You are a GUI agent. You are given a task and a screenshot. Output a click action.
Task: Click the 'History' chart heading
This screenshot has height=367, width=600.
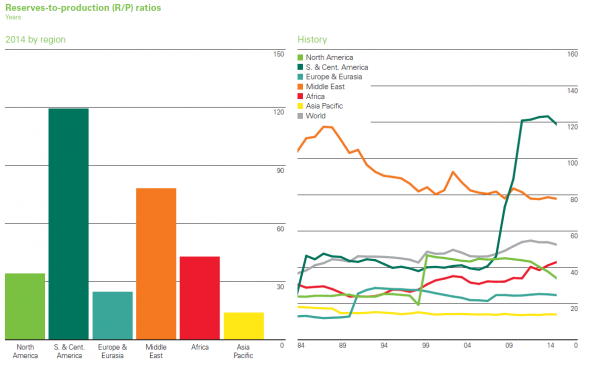tap(312, 39)
